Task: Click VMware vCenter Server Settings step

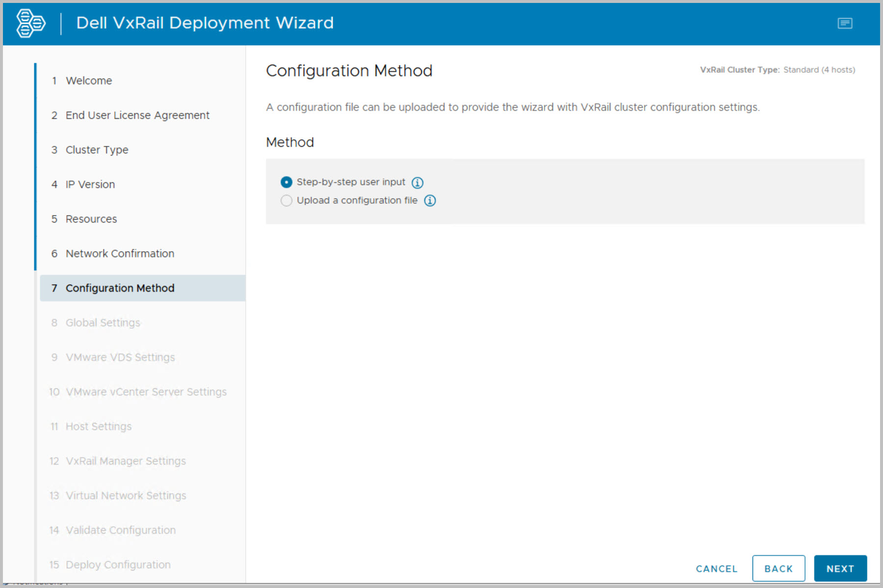Action: coord(146,392)
